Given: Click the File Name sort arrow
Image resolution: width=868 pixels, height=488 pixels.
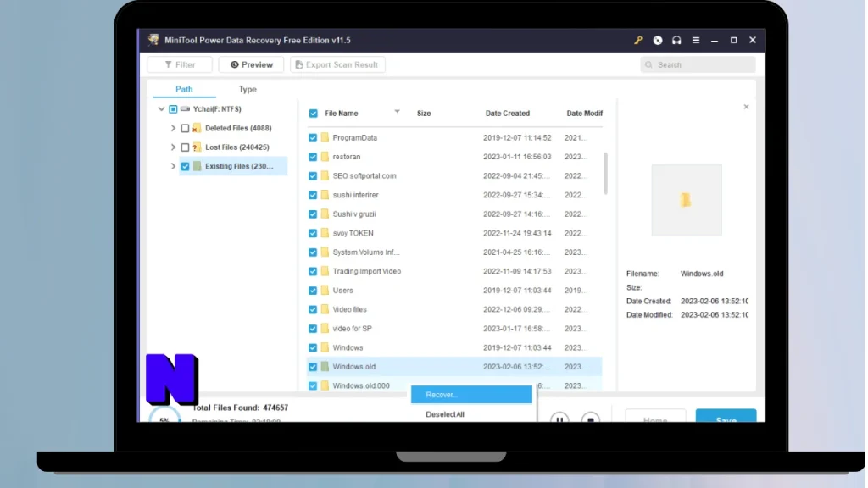Looking at the screenshot, I should coord(397,111).
